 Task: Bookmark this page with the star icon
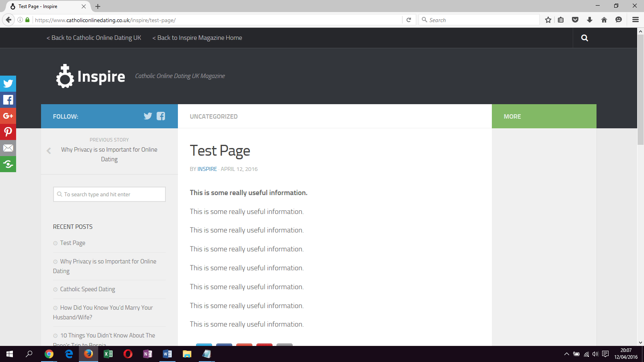pos(548,20)
